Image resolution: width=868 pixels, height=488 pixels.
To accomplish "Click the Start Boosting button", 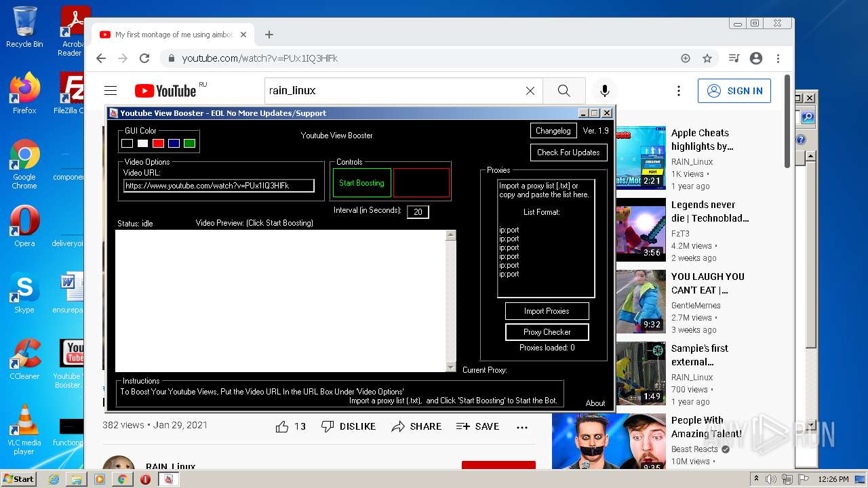I will (361, 183).
